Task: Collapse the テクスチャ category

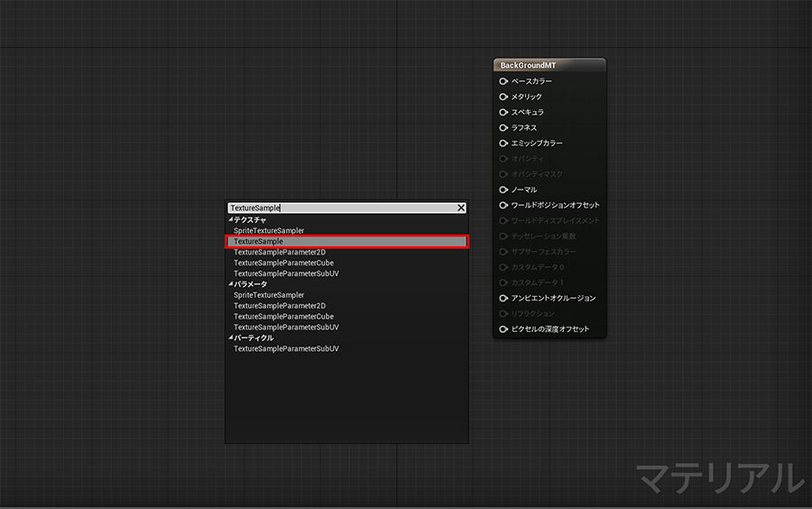Action: click(231, 219)
